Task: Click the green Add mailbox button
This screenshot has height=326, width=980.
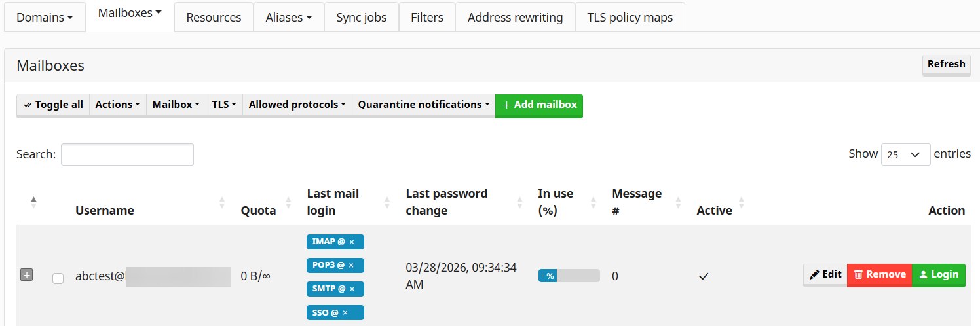Action: click(x=539, y=105)
